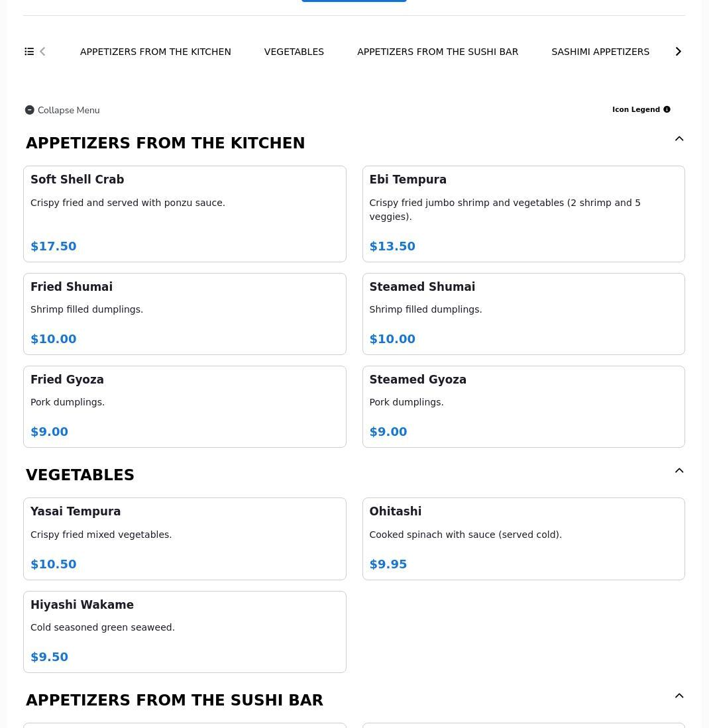
Task: Select the Sashimi Appetizers tab
Action: (x=600, y=52)
